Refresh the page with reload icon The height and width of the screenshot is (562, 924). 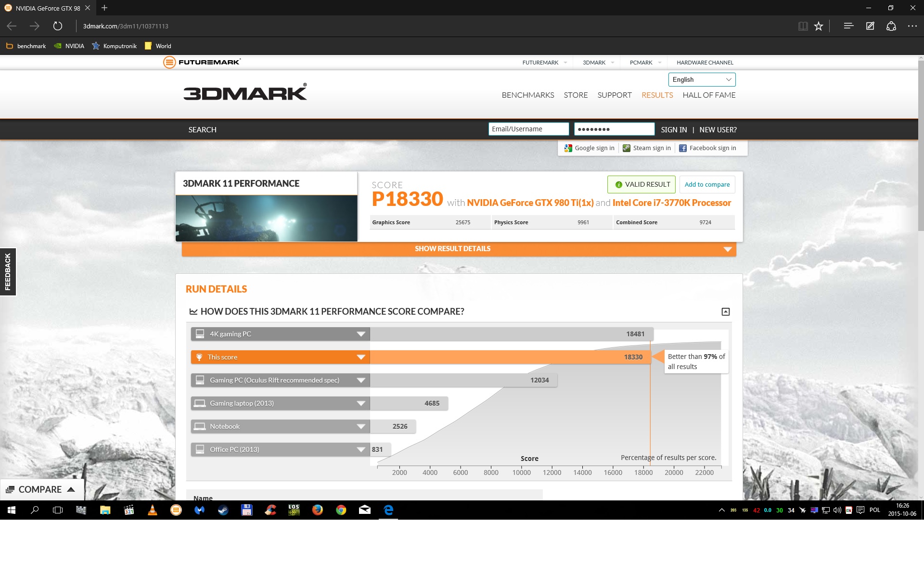(58, 26)
